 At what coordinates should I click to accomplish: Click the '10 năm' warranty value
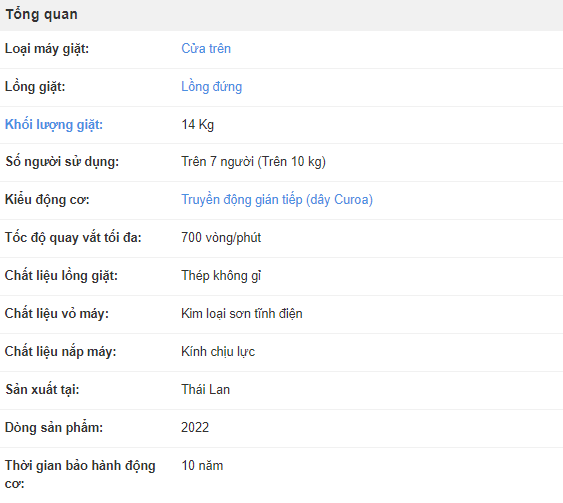point(202,466)
